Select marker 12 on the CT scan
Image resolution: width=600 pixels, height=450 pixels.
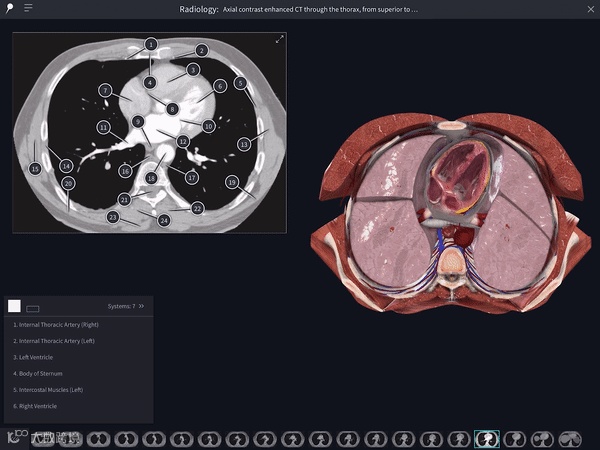point(183,142)
